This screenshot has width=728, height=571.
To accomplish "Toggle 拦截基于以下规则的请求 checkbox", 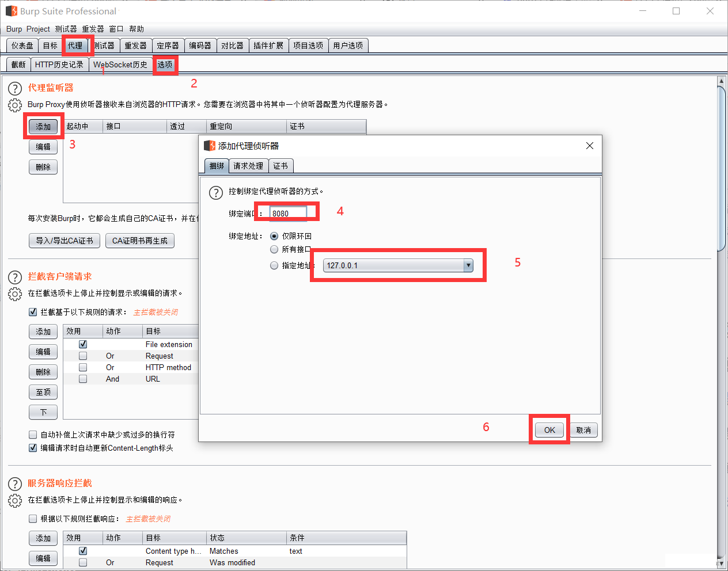I will (33, 312).
